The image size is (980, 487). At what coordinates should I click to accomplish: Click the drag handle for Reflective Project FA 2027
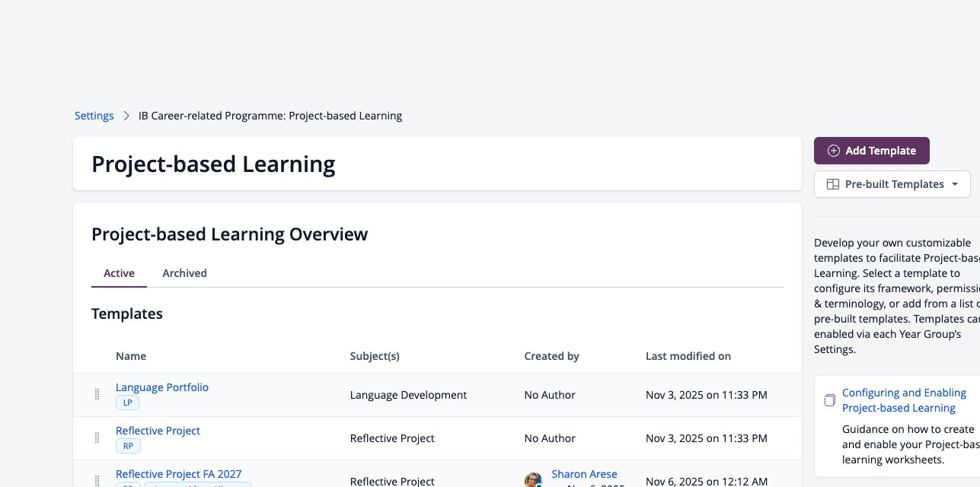[x=97, y=481]
